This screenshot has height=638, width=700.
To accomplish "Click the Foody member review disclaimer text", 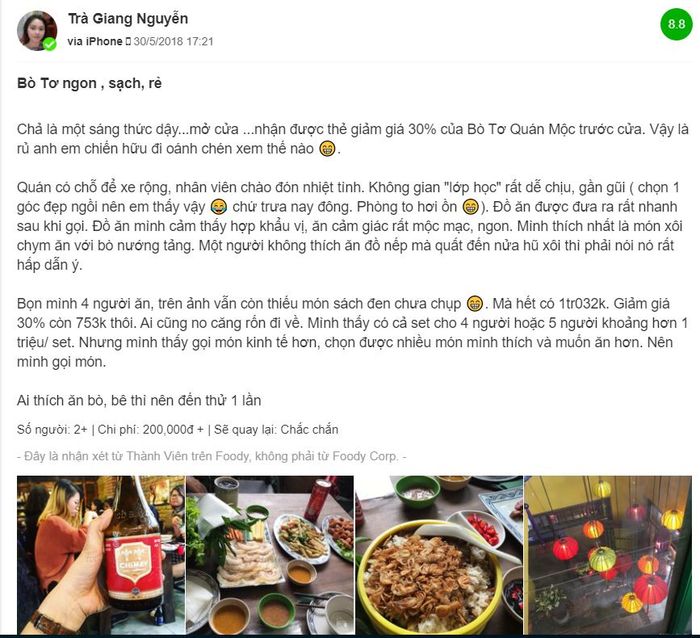I will click(212, 456).
